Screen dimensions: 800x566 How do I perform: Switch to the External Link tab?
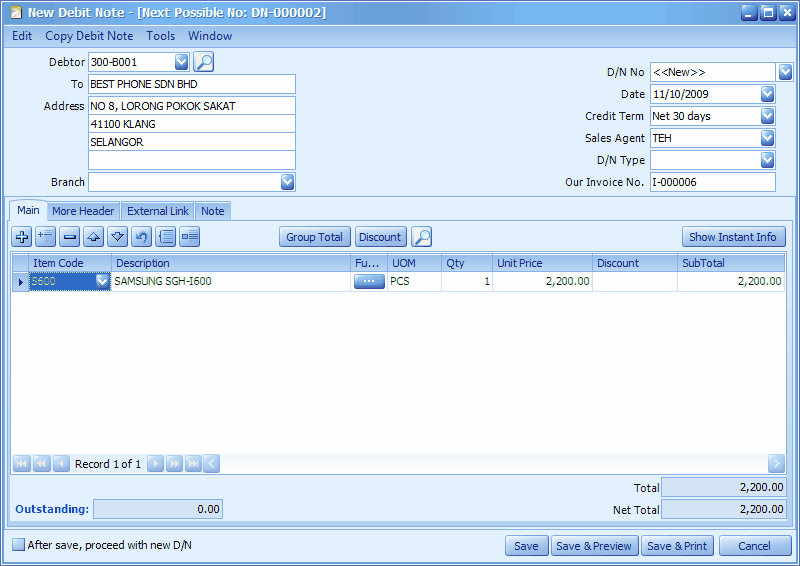point(158,211)
